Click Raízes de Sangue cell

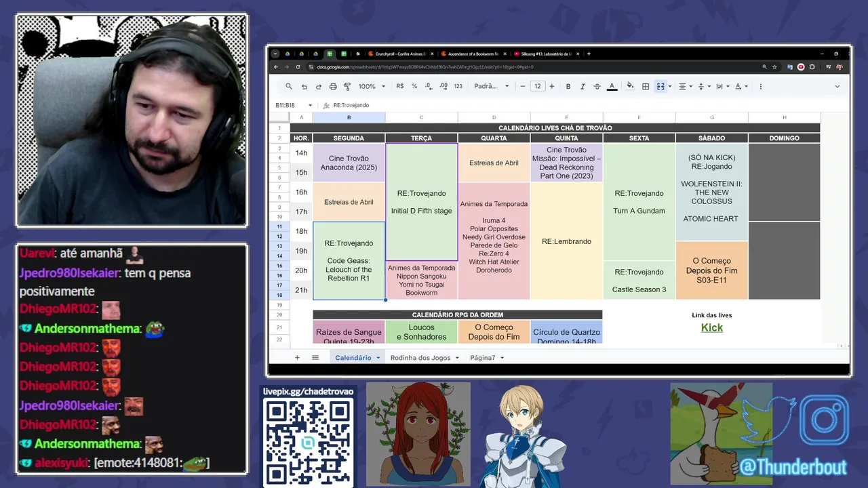click(349, 332)
